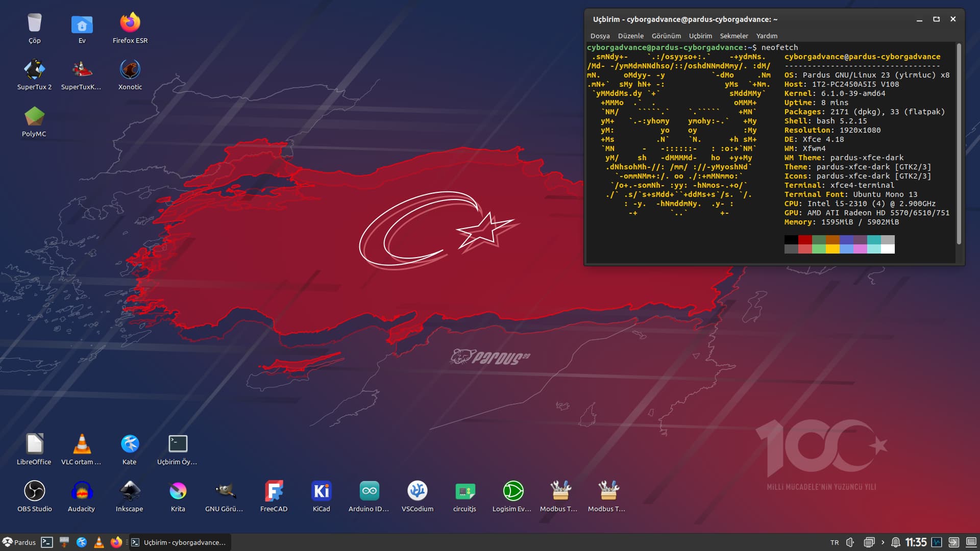Expand hidden tray items with the chevron arrow
The image size is (980, 551).
(x=883, y=542)
